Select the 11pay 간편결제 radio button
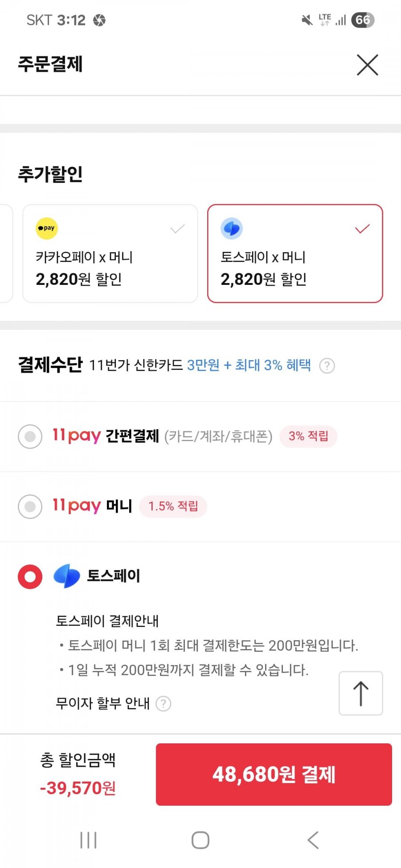The image size is (401, 868). click(30, 436)
